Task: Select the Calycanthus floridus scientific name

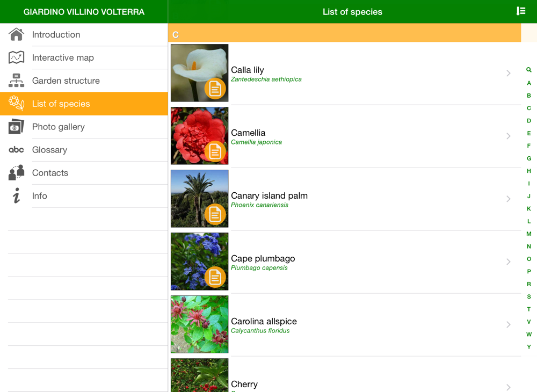Action: click(x=260, y=331)
